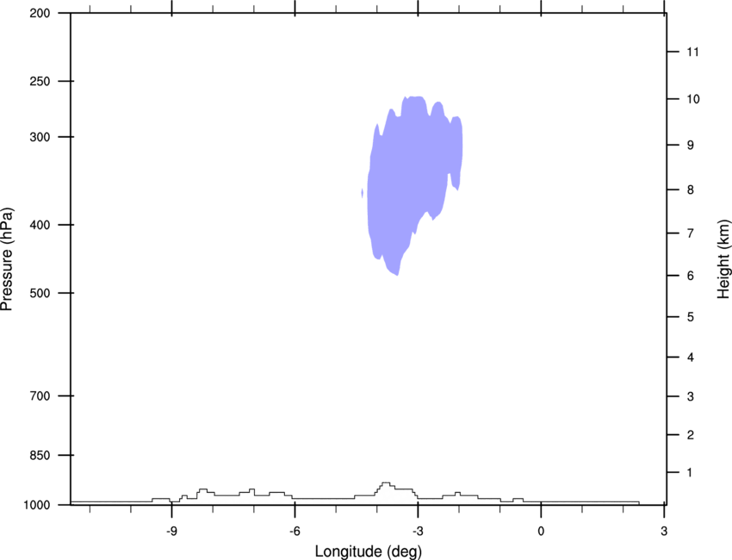The width and height of the screenshot is (732, 560).
Task: Pick the 8 km height label
Action: pyautogui.click(x=691, y=190)
